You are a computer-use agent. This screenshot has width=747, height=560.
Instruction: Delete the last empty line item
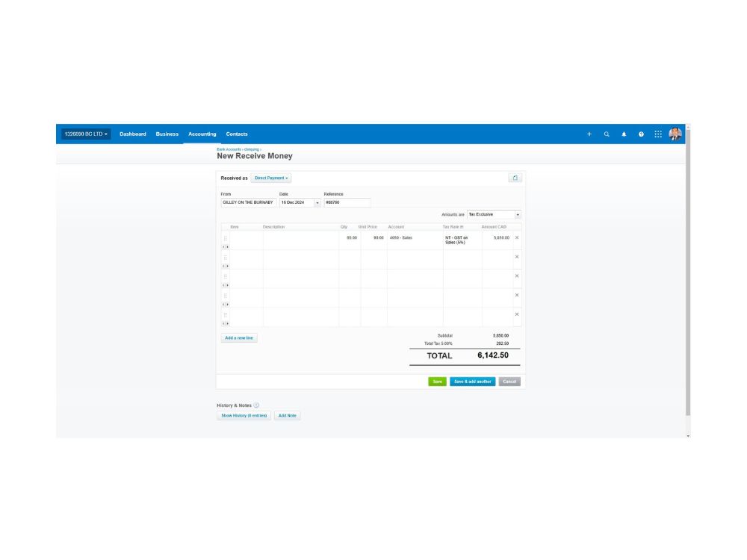(x=517, y=314)
